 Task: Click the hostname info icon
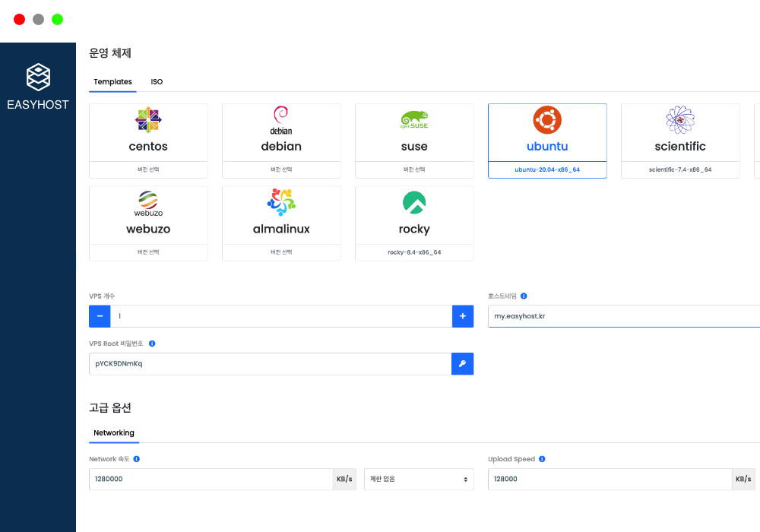[x=524, y=296]
